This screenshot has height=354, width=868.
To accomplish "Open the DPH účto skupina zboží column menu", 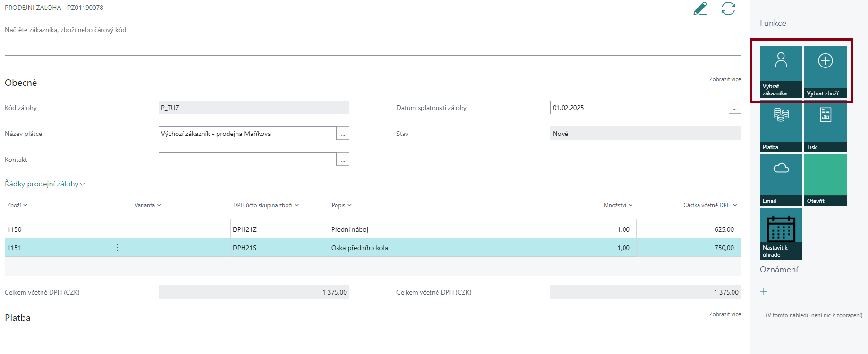I will click(x=266, y=205).
